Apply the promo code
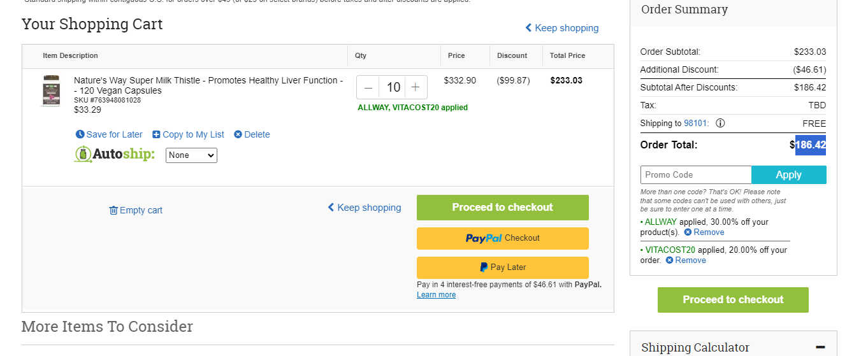 [x=789, y=175]
